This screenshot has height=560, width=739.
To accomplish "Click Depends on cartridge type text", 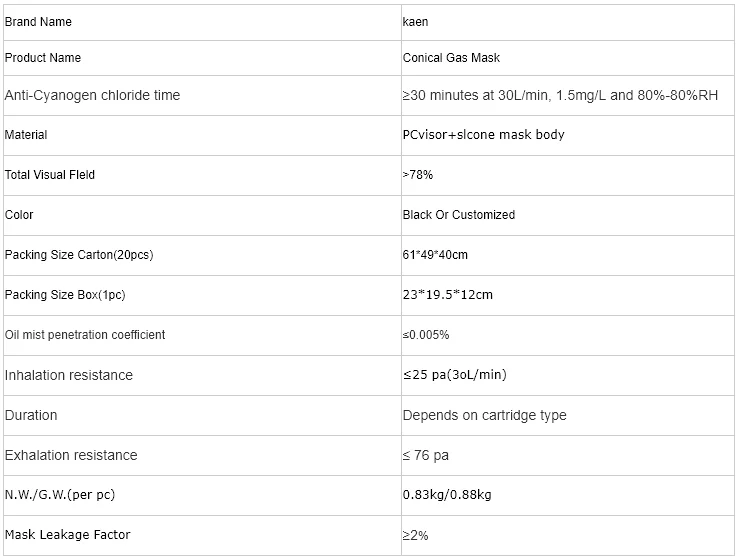I will (484, 415).
